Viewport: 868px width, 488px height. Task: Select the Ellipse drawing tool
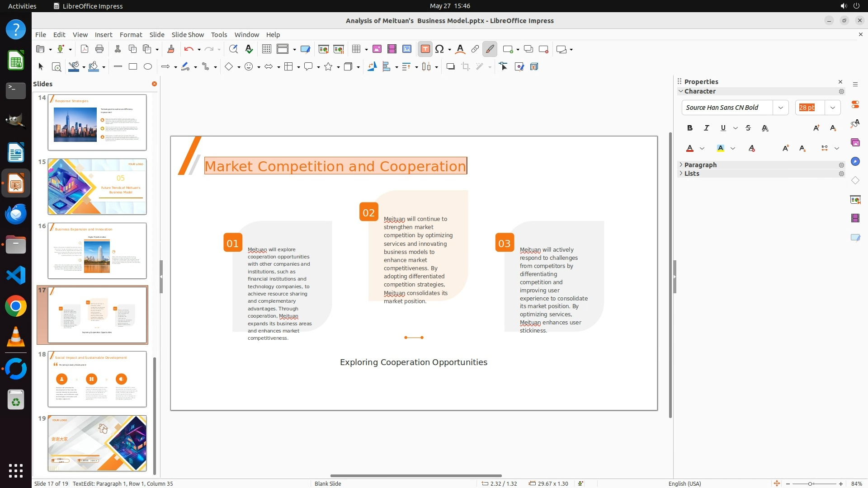tap(148, 67)
